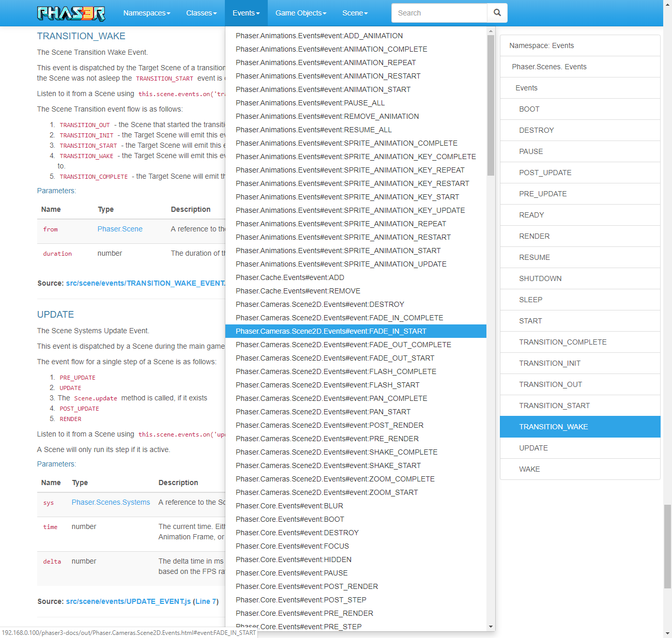Click the Phaser.Scenes.Systems type link
The height and width of the screenshot is (638, 672).
click(x=110, y=502)
